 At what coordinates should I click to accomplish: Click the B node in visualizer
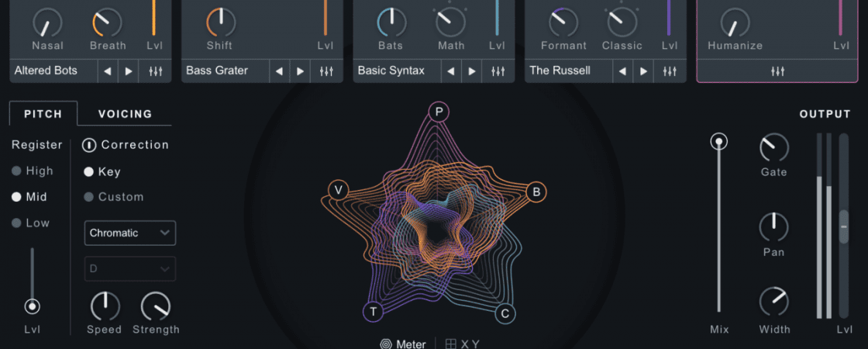(x=536, y=192)
